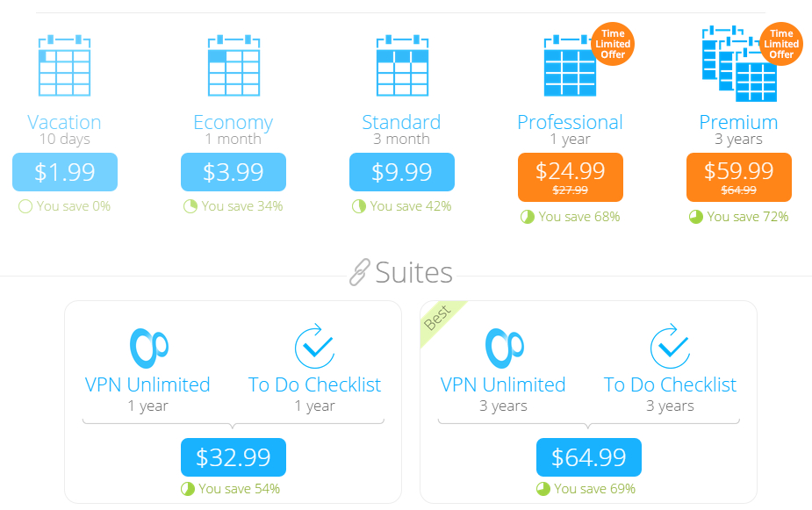The width and height of the screenshot is (812, 510).
Task: Click the chain link icon beside Suites
Action: pyautogui.click(x=359, y=272)
